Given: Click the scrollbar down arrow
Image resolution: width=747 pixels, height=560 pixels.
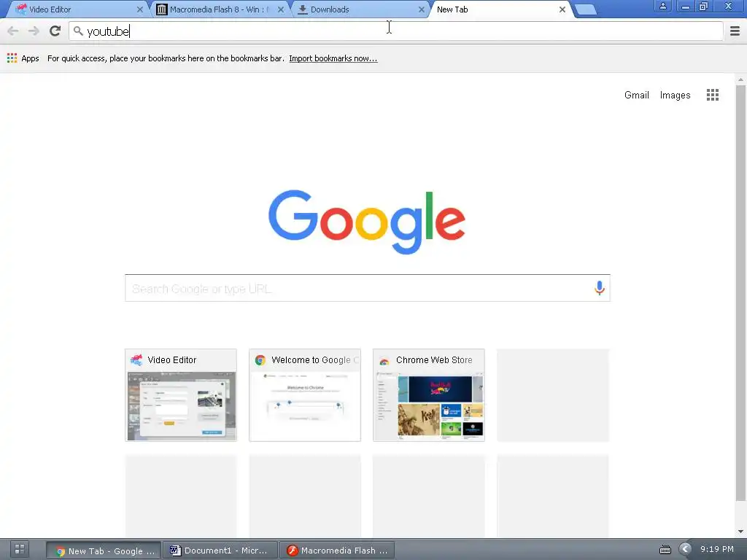Looking at the screenshot, I should point(740,532).
